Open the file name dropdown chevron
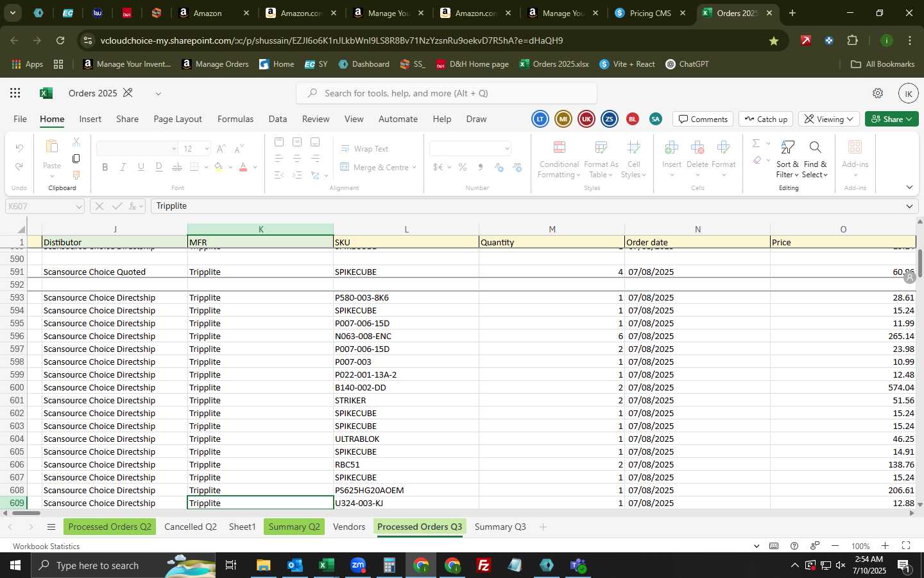Viewport: 924px width, 578px height. (158, 94)
